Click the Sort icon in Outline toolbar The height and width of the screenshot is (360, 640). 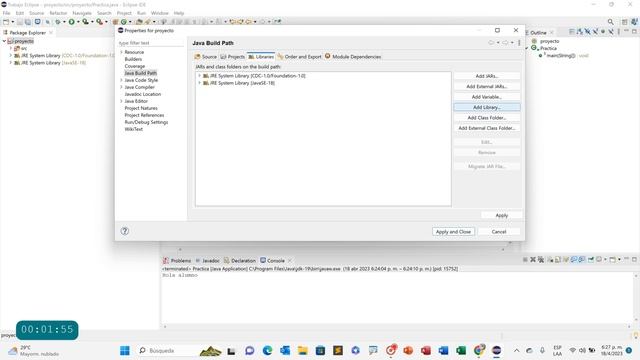click(580, 31)
